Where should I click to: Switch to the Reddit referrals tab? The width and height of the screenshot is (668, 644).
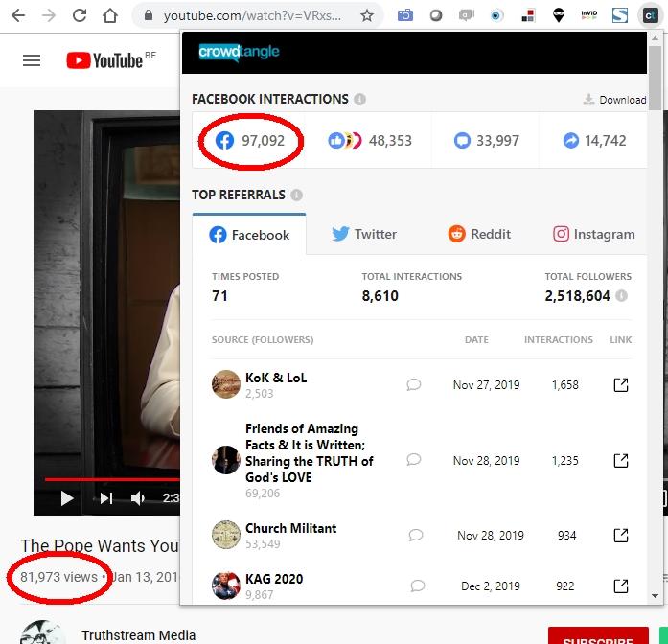coord(479,234)
